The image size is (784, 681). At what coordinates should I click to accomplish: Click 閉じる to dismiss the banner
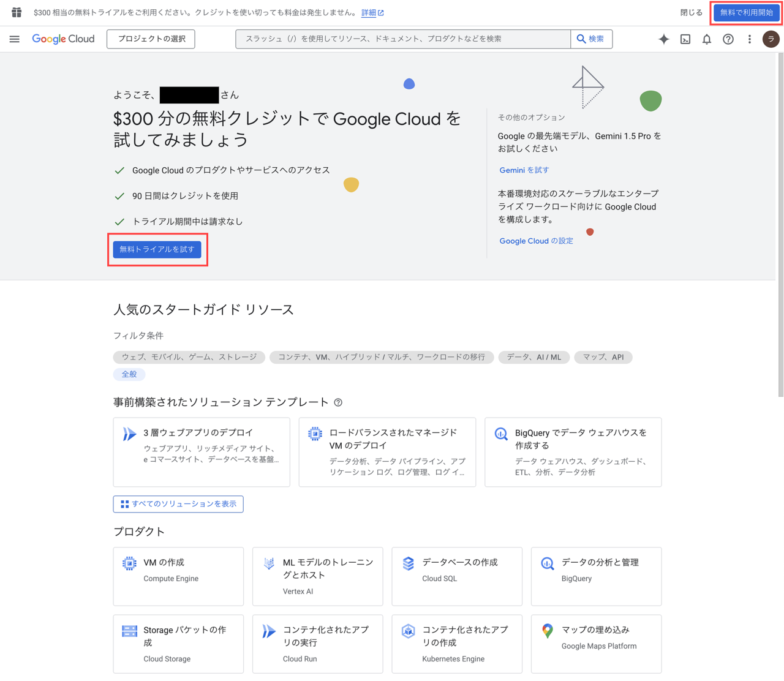[x=692, y=13]
